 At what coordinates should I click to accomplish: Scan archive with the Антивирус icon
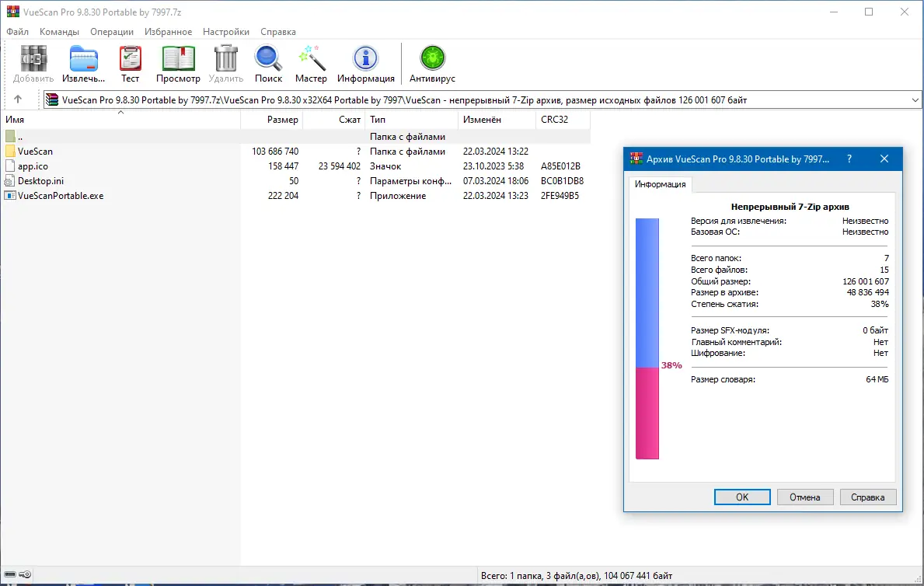pyautogui.click(x=432, y=58)
